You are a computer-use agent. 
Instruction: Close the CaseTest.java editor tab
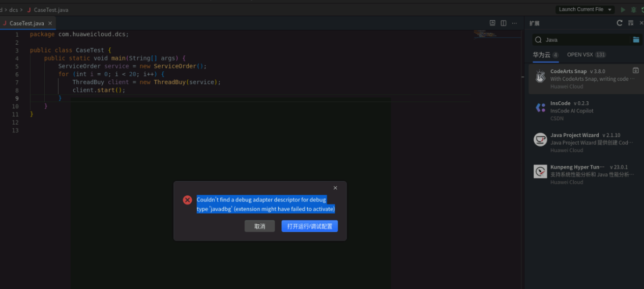click(x=50, y=23)
